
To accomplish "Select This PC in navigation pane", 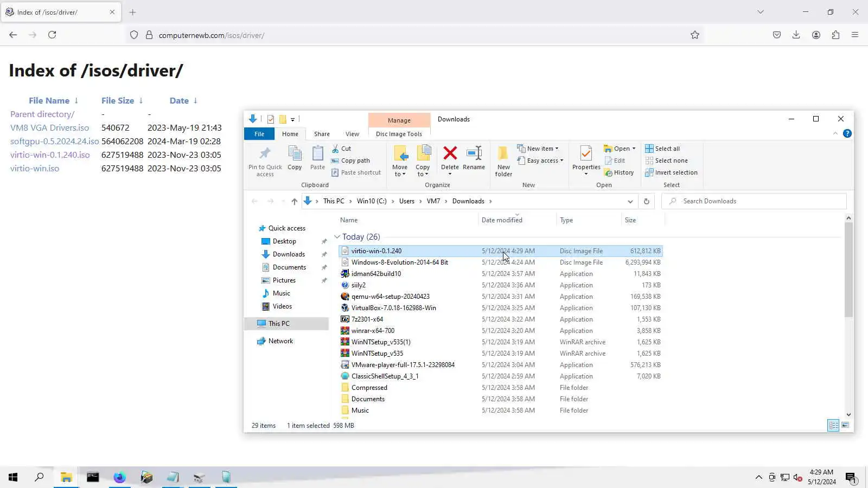I will [279, 324].
